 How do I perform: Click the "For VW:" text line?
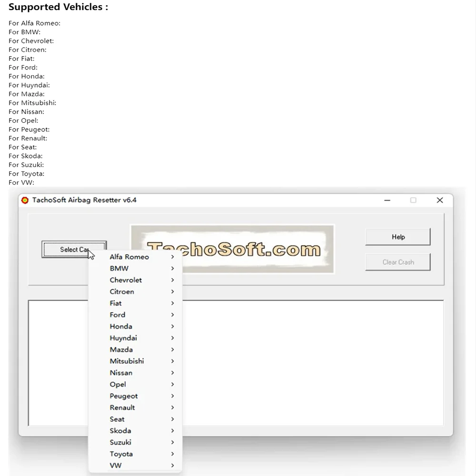pyautogui.click(x=21, y=183)
